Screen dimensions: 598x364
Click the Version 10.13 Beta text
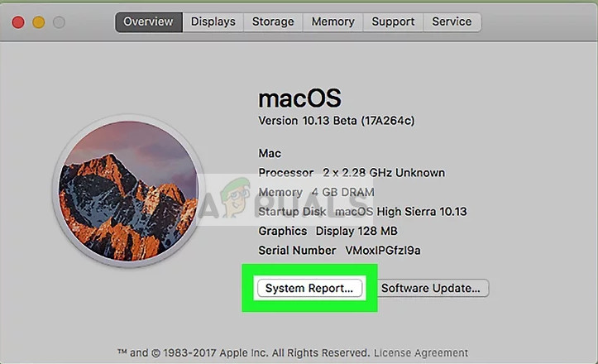click(x=336, y=121)
